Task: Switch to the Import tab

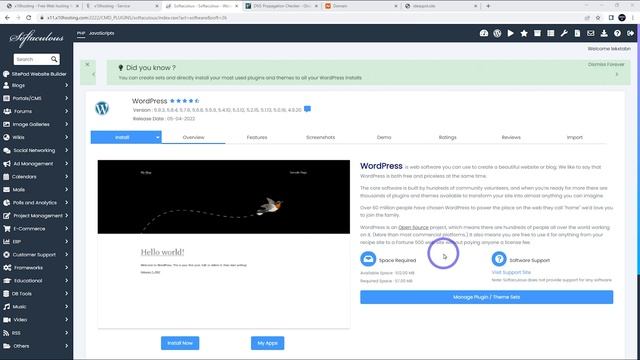Action: click(x=575, y=138)
